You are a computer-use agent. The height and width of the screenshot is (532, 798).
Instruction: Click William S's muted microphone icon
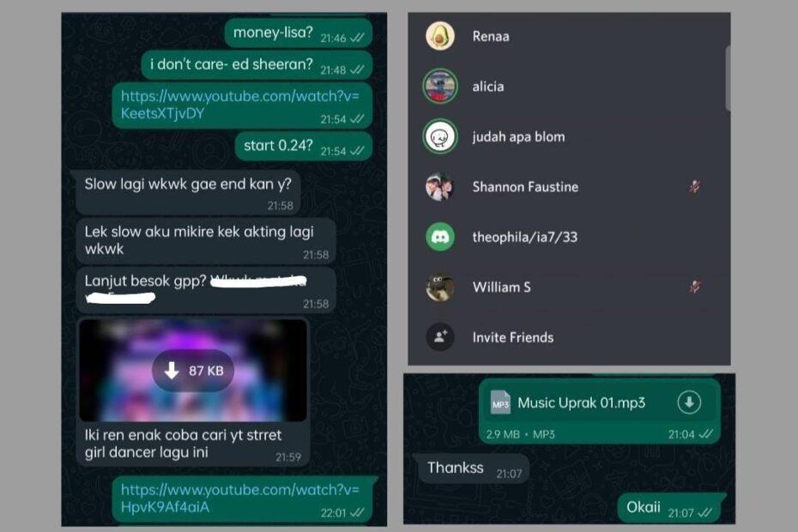(695, 287)
